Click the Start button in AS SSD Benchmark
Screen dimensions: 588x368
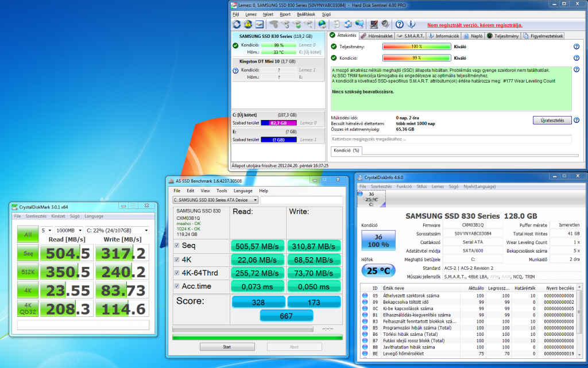[227, 347]
